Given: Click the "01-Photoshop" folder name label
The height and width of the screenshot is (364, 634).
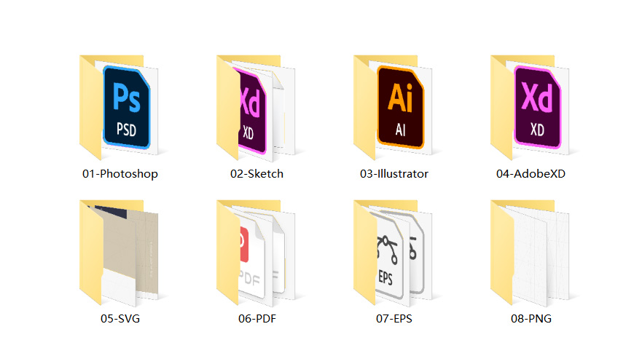Looking at the screenshot, I should coord(120,174).
